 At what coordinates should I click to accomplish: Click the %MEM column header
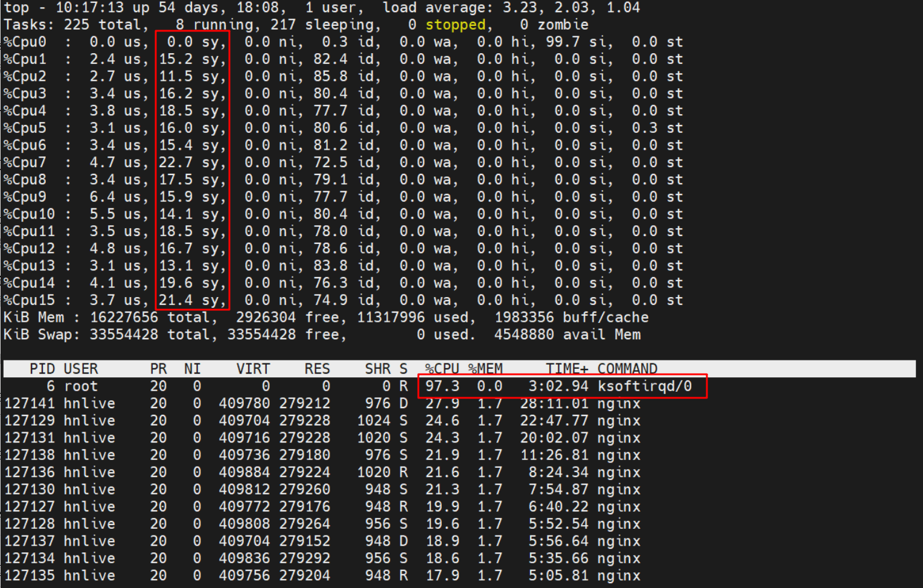485,369
